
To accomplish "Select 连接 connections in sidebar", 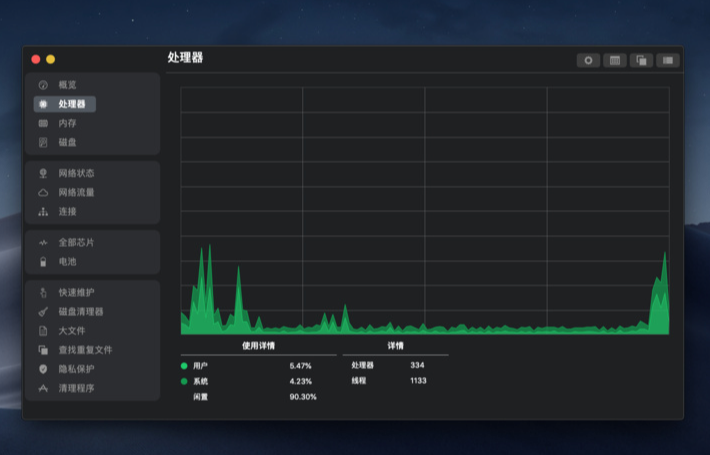I will tap(67, 211).
